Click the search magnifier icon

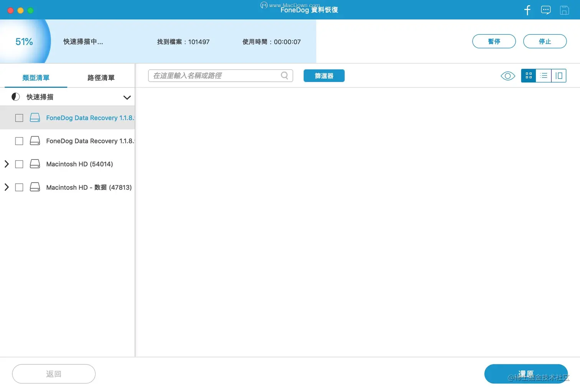coord(284,76)
